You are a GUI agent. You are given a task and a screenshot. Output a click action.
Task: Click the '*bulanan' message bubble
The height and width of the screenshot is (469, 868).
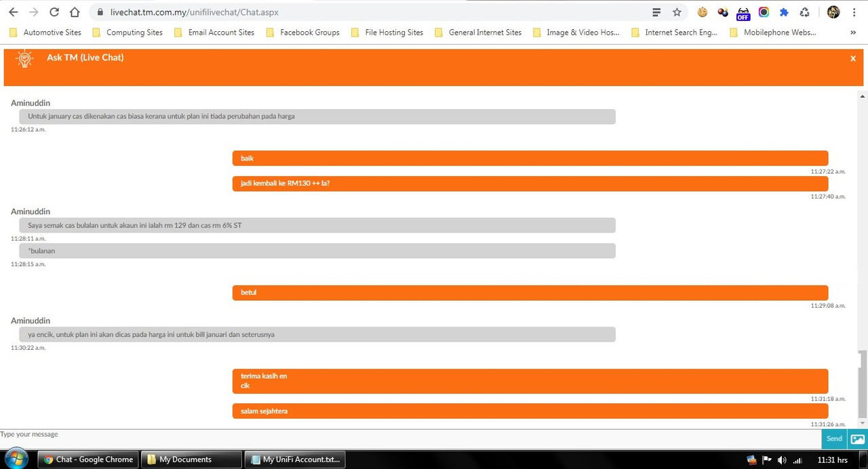[x=317, y=251]
